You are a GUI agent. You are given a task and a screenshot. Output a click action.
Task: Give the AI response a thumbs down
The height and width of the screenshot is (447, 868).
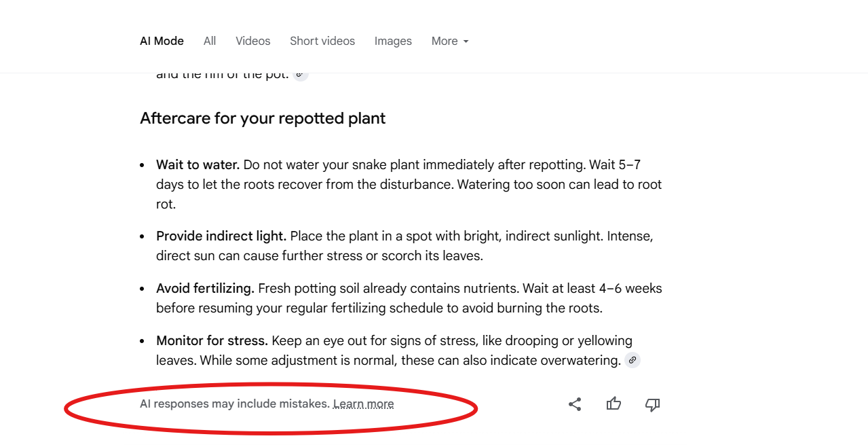(652, 404)
